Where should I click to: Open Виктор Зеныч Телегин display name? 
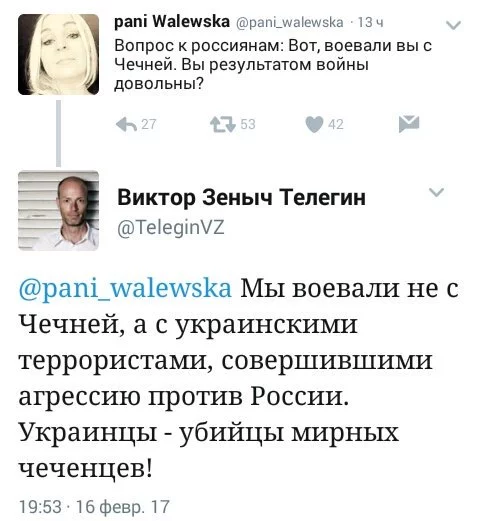coord(242,198)
